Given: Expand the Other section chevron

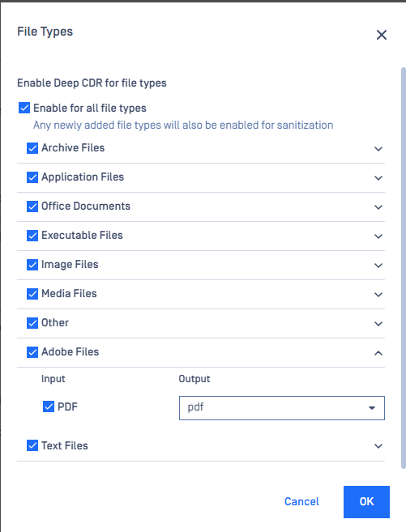Looking at the screenshot, I should click(x=378, y=324).
